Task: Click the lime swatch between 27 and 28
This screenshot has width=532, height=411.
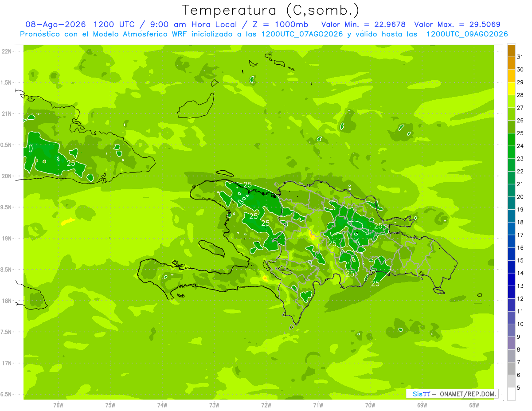Action: pyautogui.click(x=511, y=102)
